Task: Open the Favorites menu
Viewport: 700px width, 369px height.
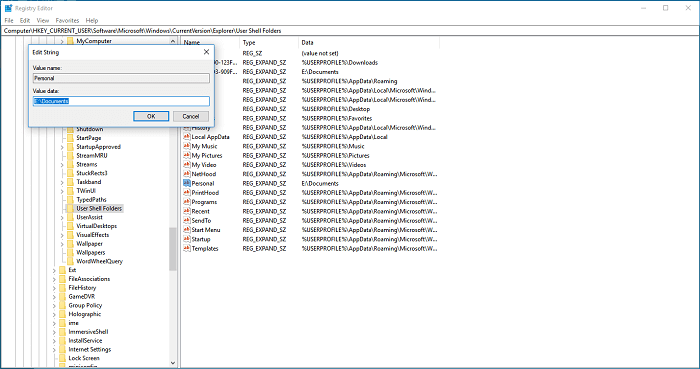Action: point(67,21)
